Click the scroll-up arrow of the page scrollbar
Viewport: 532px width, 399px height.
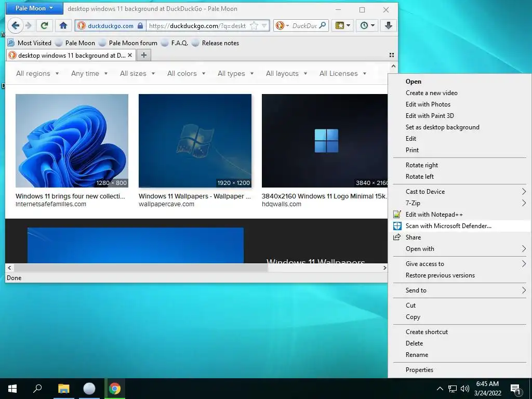pos(393,66)
